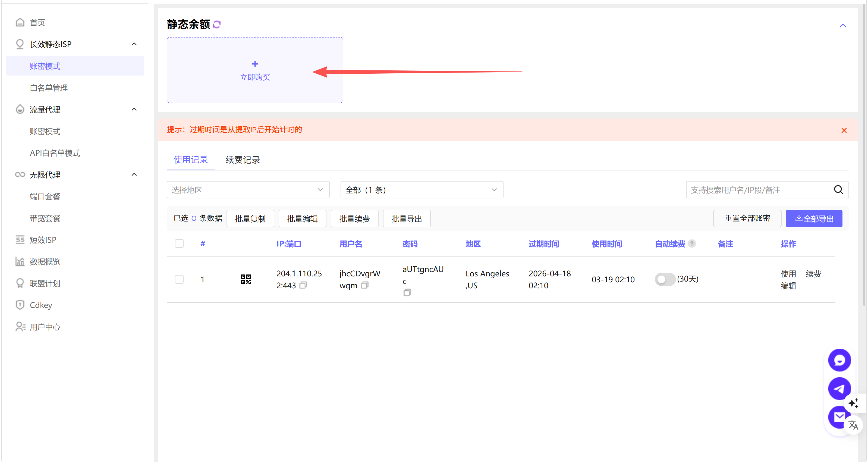Screen dimensions: 868x462
Task: Switch to the 续费记录 tab
Action: click(243, 160)
